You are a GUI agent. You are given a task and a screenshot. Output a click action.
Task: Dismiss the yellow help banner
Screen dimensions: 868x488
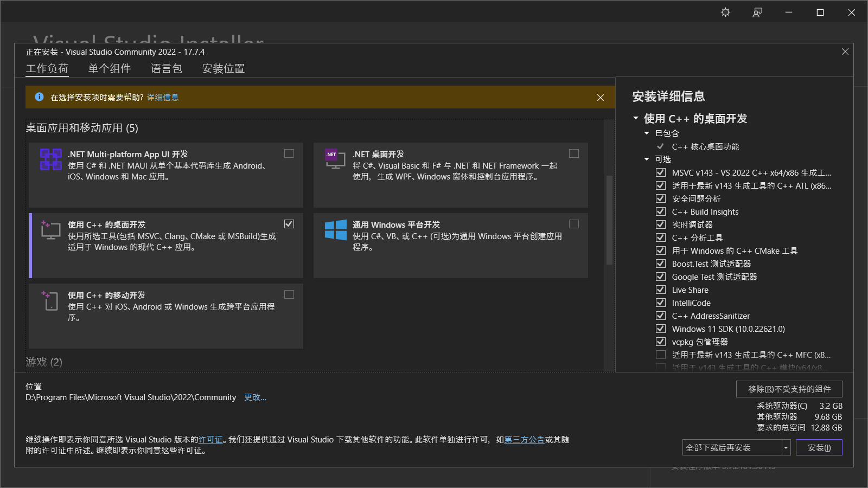(x=600, y=98)
